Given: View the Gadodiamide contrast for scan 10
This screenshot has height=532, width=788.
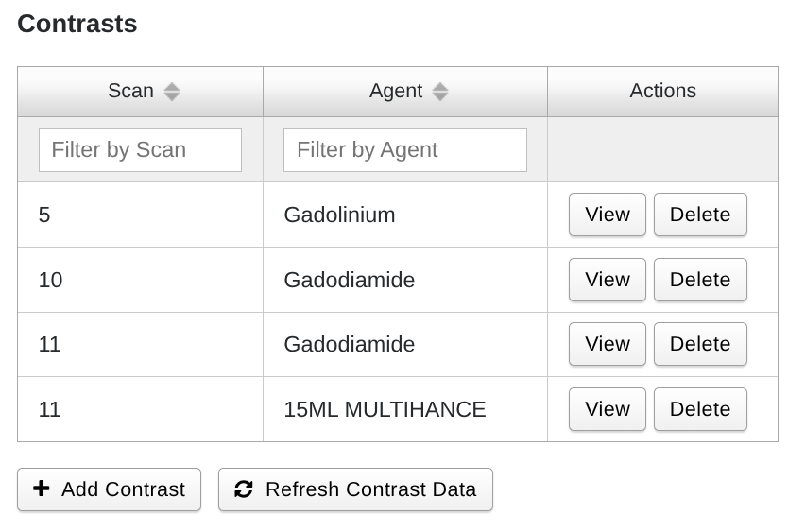Looking at the screenshot, I should pyautogui.click(x=607, y=280).
